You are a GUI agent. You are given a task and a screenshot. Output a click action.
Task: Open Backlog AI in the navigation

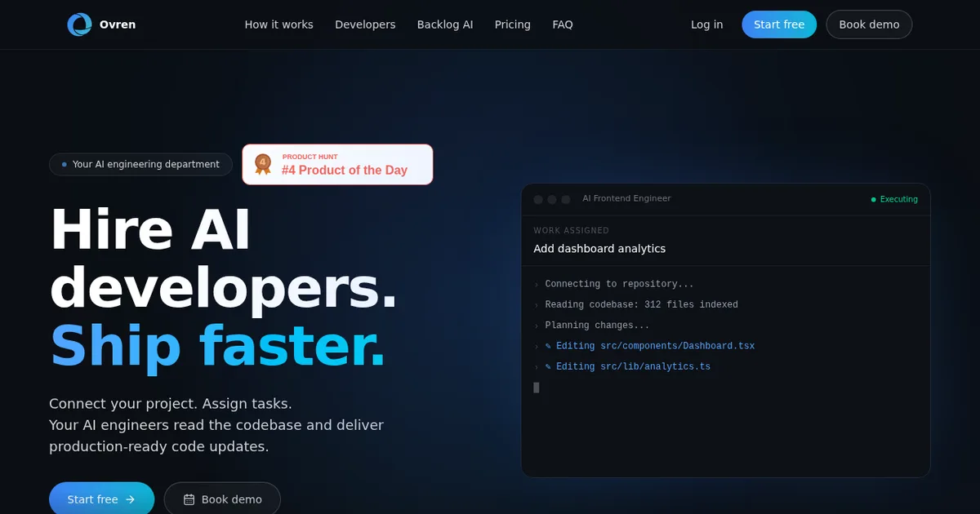(x=445, y=24)
